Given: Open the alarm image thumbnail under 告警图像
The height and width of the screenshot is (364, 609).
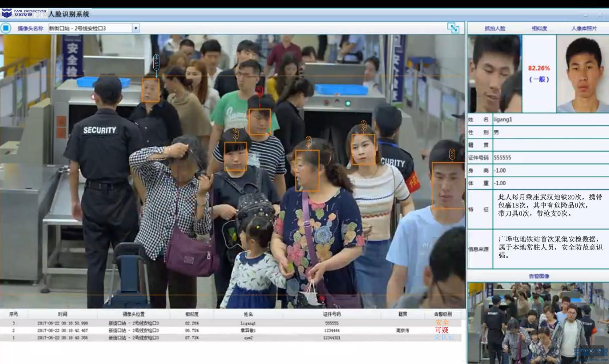Looking at the screenshot, I should point(538,323).
